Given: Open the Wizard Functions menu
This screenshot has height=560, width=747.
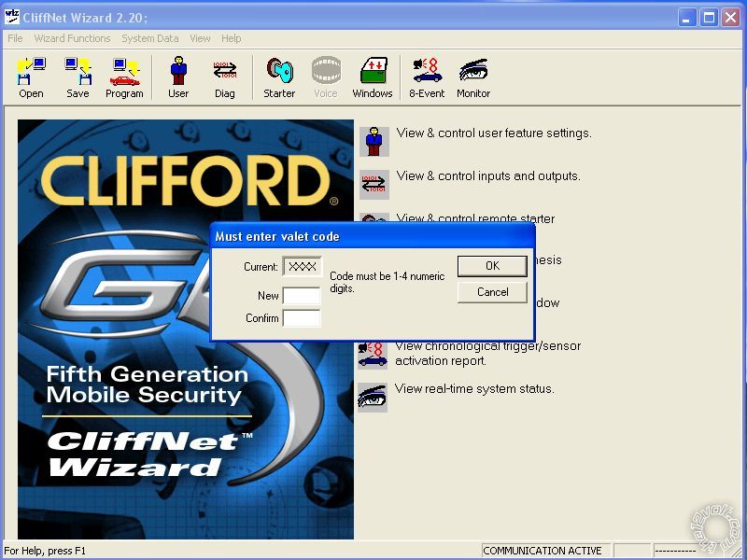Looking at the screenshot, I should pos(72,38).
